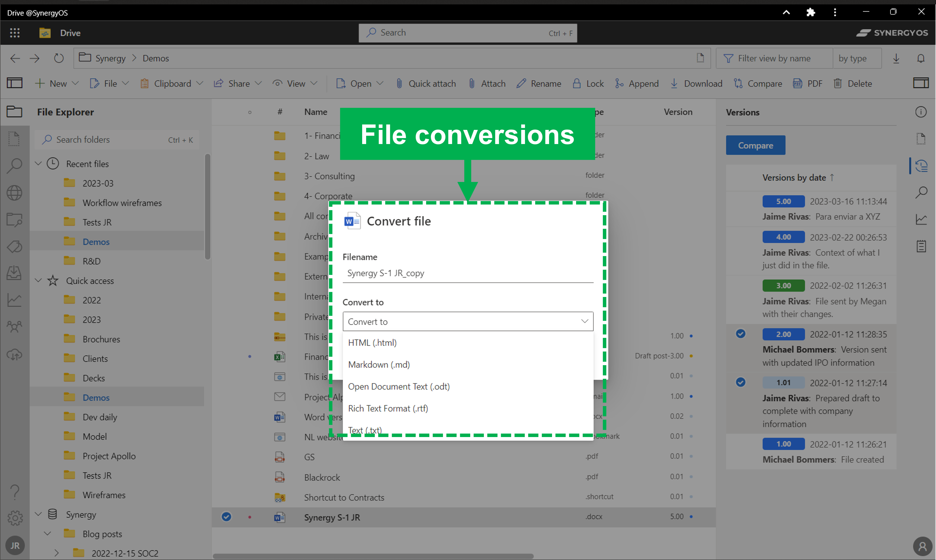
Task: Open the help question mark icon
Action: (x=14, y=492)
